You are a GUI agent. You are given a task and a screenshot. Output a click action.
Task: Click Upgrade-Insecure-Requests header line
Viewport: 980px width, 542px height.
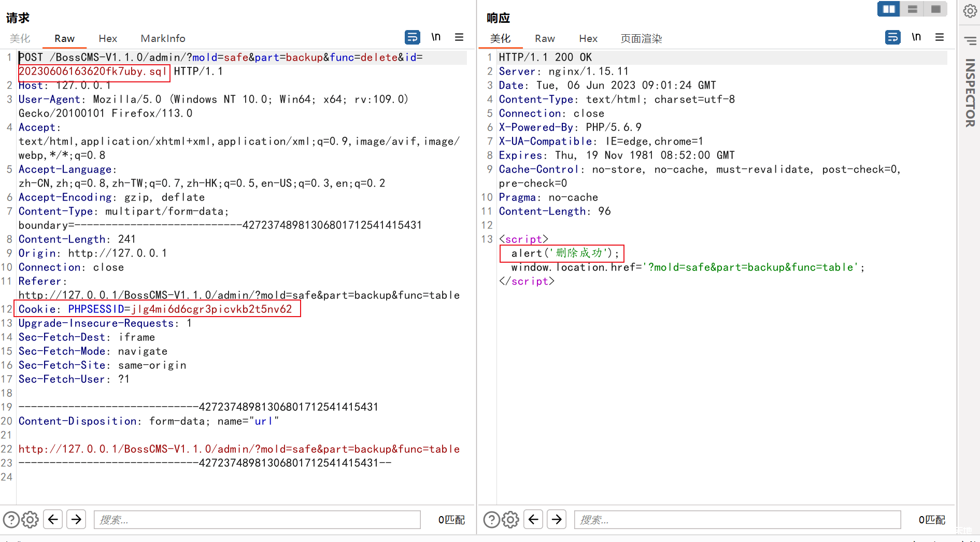[x=105, y=323]
